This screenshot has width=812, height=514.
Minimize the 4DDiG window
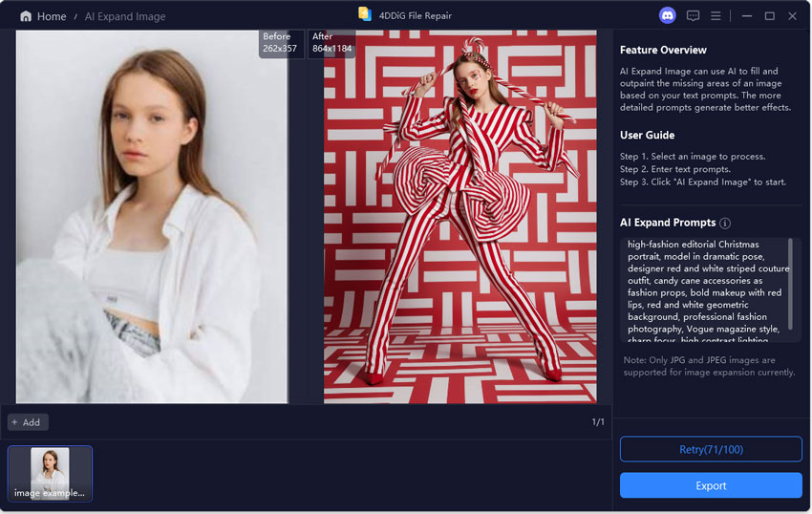pos(746,16)
